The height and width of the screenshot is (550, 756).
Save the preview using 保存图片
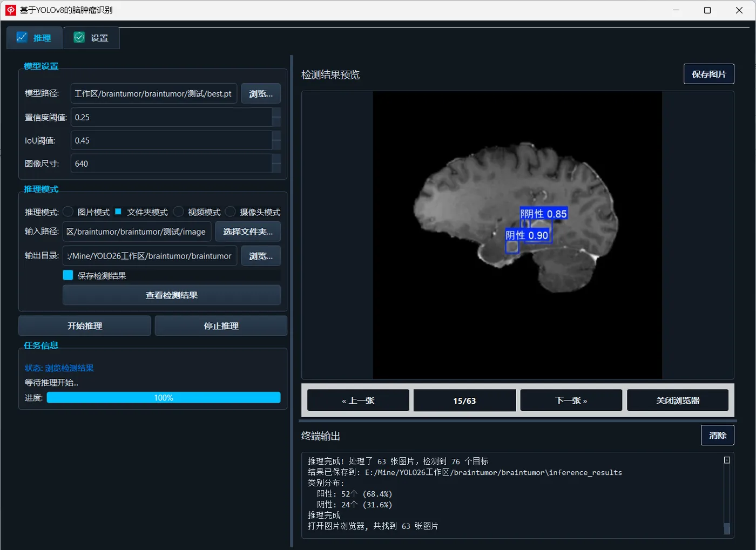(x=709, y=74)
